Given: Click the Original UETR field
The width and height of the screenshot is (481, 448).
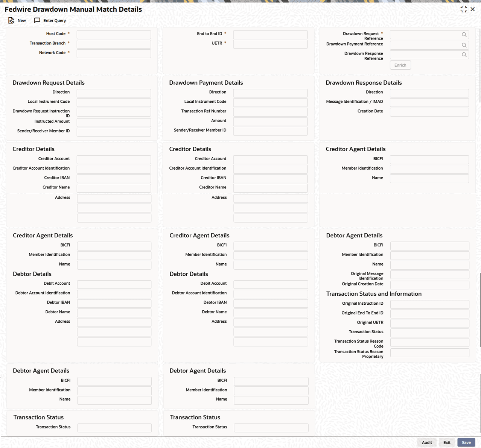Looking at the screenshot, I should [430, 323].
